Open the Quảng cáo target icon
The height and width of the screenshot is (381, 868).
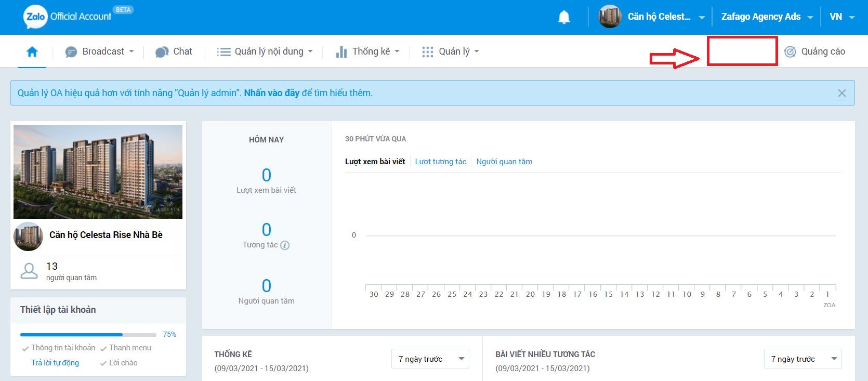pos(790,51)
